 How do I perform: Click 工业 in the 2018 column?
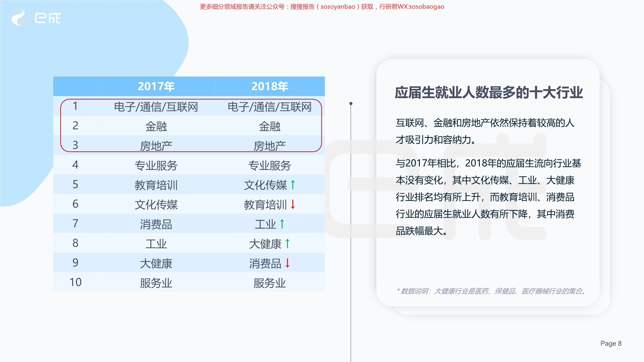click(x=265, y=225)
